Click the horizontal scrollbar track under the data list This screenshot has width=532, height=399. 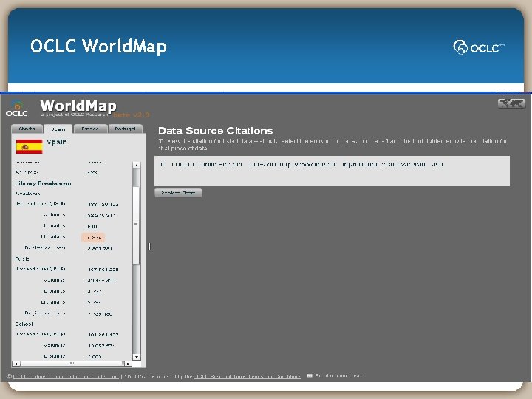click(72, 364)
